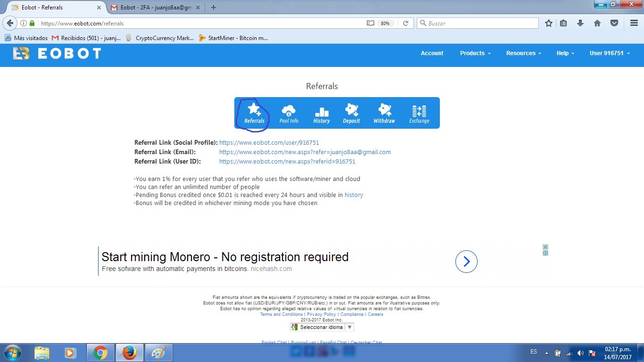Image resolution: width=644 pixels, height=362 pixels.
Task: Open Terms and Conditions footer link
Action: [281, 314]
